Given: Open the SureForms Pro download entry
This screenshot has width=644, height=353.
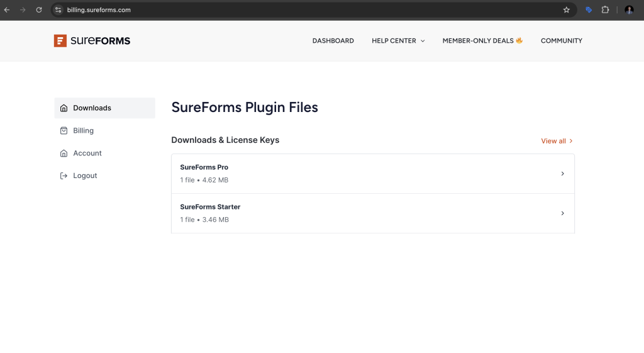Looking at the screenshot, I should (204, 168).
